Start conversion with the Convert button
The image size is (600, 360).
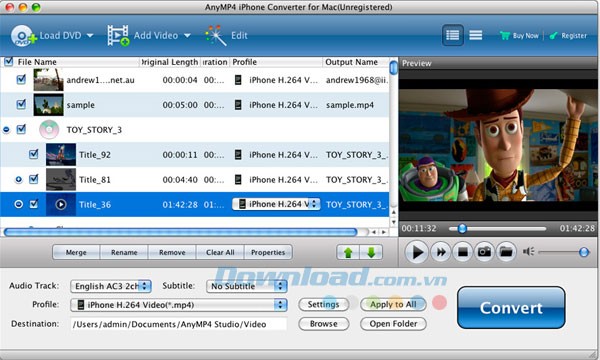pos(511,308)
